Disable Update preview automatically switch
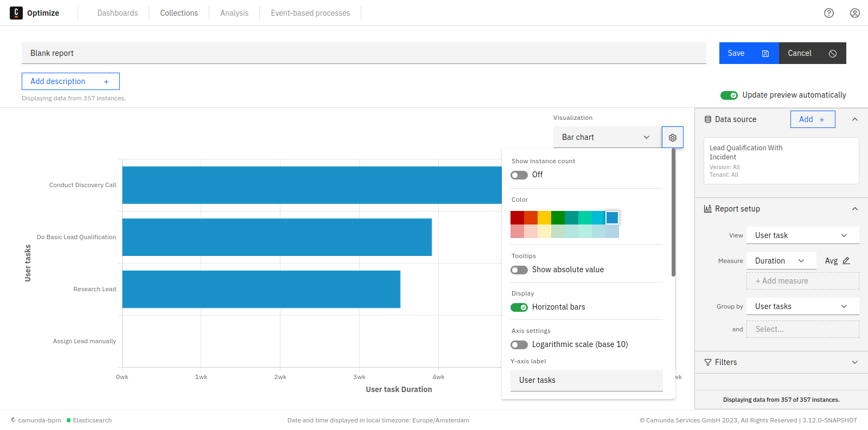 pos(729,95)
